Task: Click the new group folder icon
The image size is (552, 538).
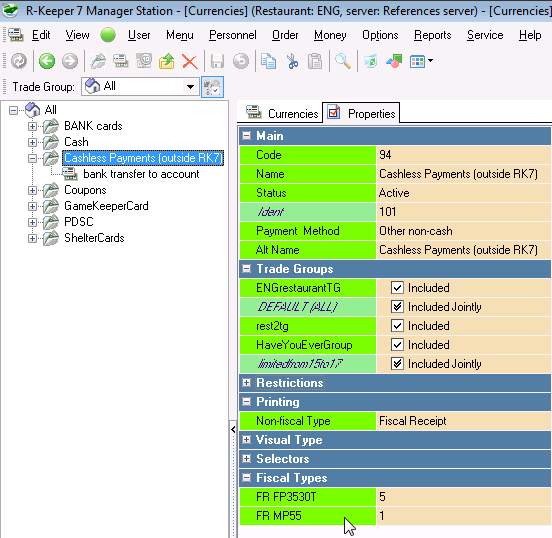Action: pos(98,61)
